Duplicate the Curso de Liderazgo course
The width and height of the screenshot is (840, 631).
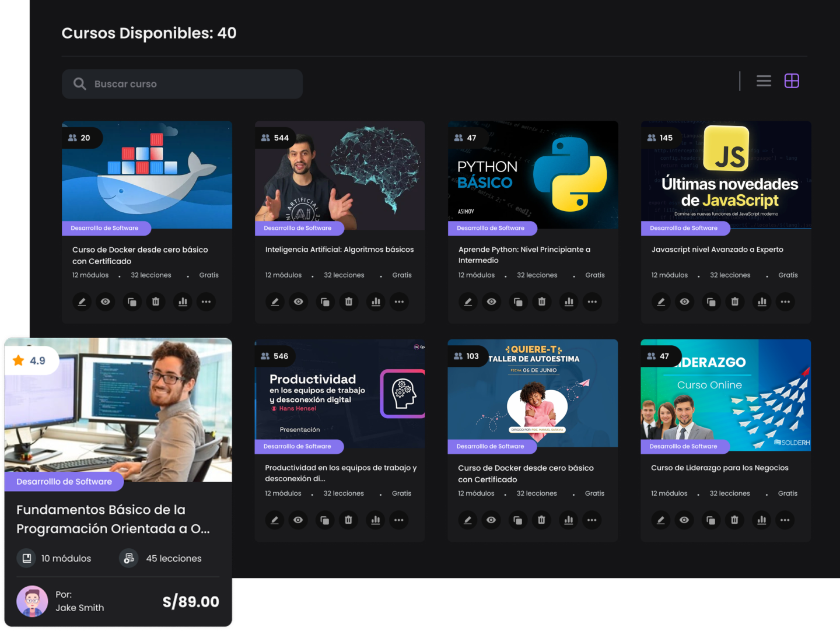(x=710, y=520)
